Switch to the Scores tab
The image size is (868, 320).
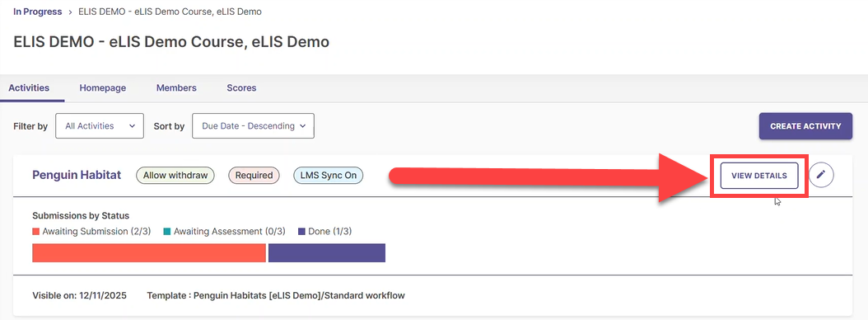pyautogui.click(x=241, y=87)
